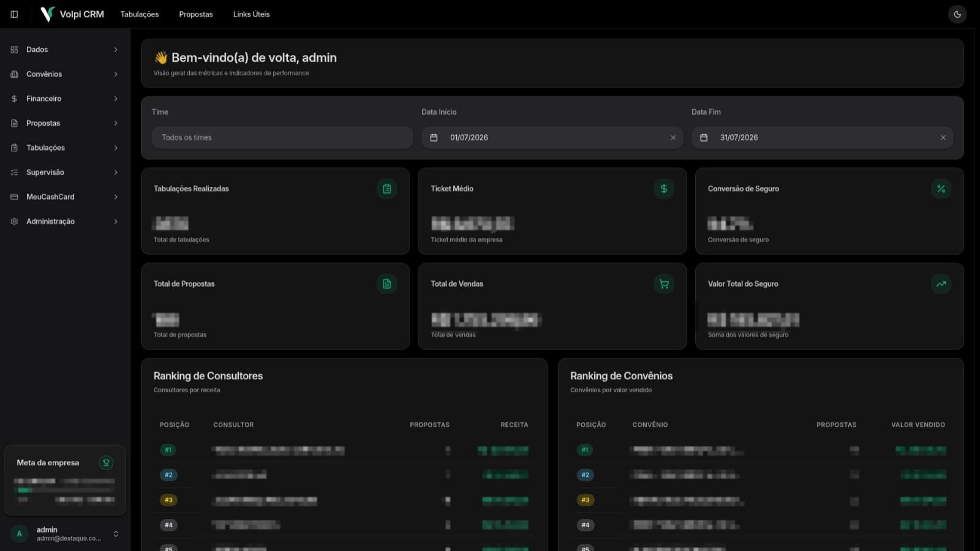Click PROPOSTAS header in Convênios table
Image resolution: width=980 pixels, height=551 pixels.
pyautogui.click(x=836, y=425)
